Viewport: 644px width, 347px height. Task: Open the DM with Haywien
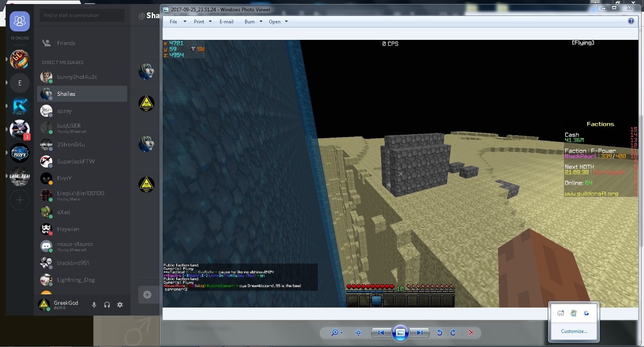tap(82, 229)
